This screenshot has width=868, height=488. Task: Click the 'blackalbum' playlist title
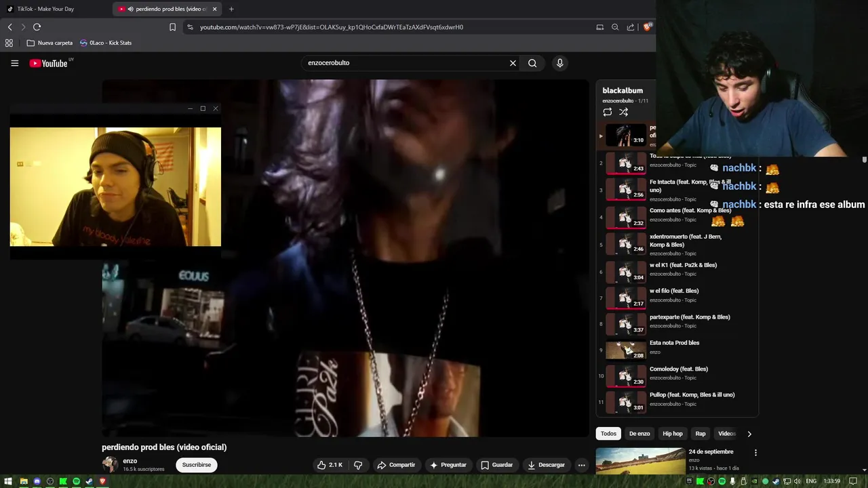[623, 90]
